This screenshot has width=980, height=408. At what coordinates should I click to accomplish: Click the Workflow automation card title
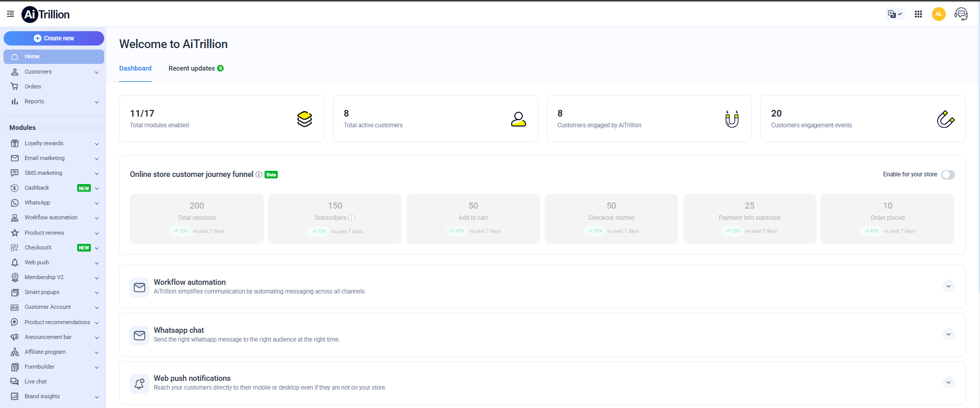point(189,282)
